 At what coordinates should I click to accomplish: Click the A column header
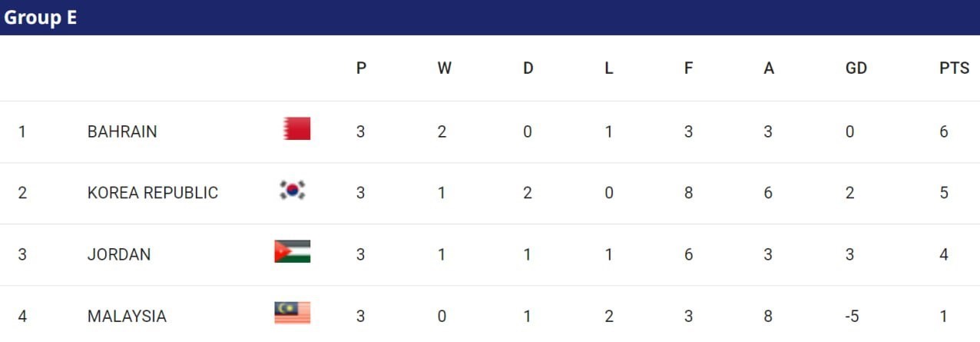pyautogui.click(x=769, y=68)
